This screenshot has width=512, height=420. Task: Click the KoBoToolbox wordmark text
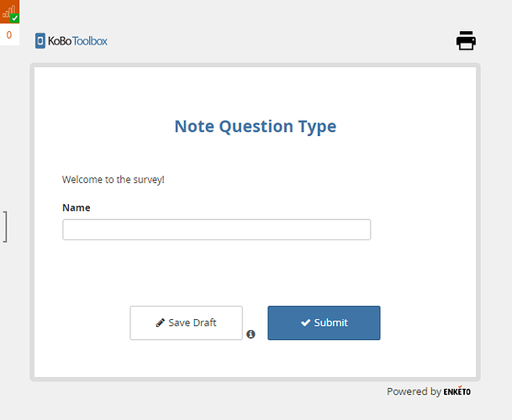pyautogui.click(x=77, y=41)
